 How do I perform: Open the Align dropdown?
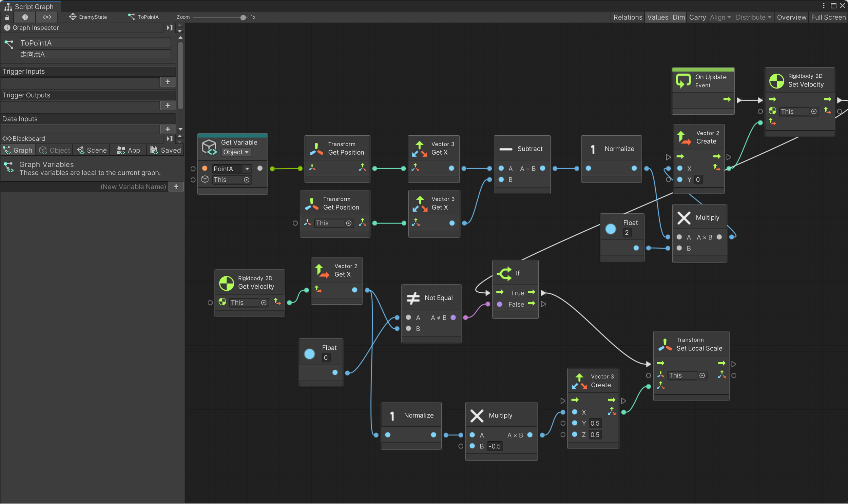(720, 17)
